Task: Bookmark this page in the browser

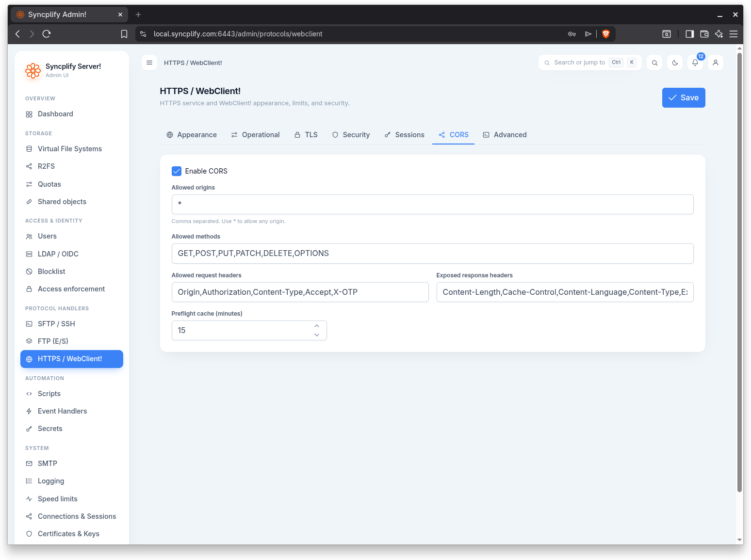Action: click(x=124, y=34)
